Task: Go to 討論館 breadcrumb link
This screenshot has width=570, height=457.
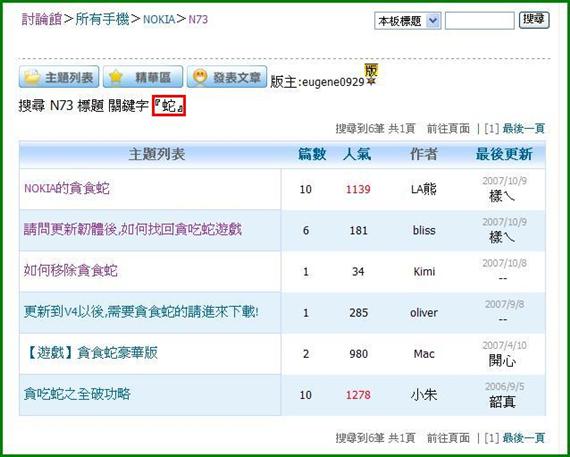Action: tap(41, 19)
